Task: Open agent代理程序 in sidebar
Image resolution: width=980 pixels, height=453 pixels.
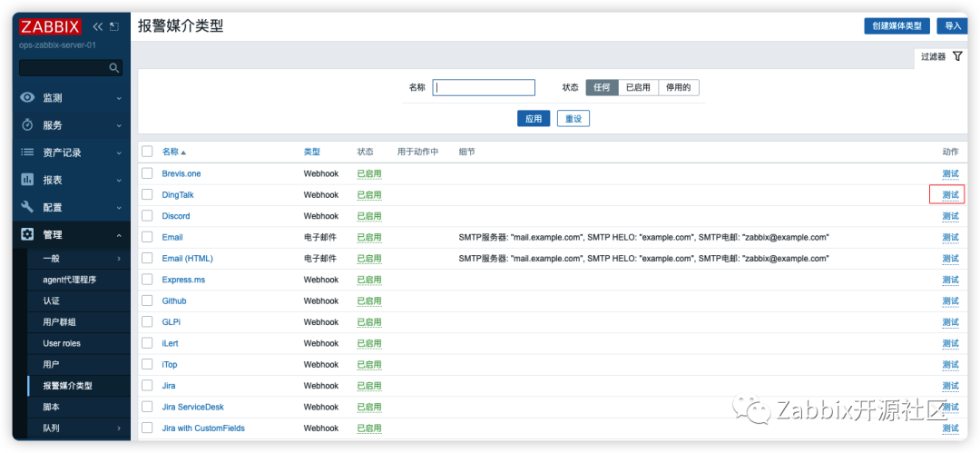Action: (69, 280)
